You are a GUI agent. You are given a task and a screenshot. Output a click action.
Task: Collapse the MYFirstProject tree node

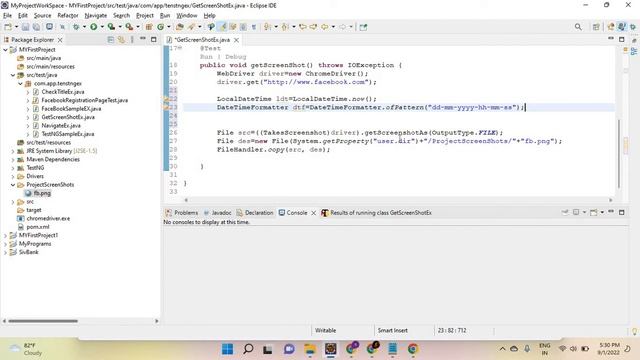pyautogui.click(x=5, y=49)
